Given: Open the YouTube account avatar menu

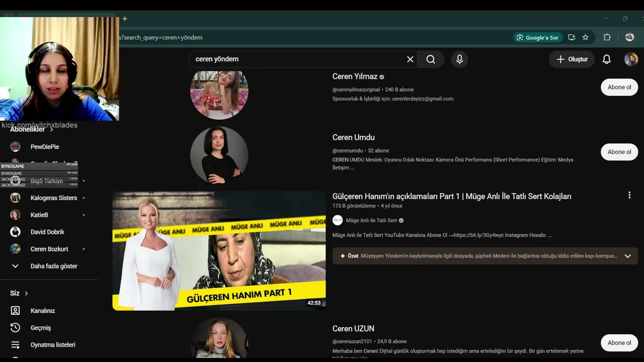Looking at the screenshot, I should 631,59.
